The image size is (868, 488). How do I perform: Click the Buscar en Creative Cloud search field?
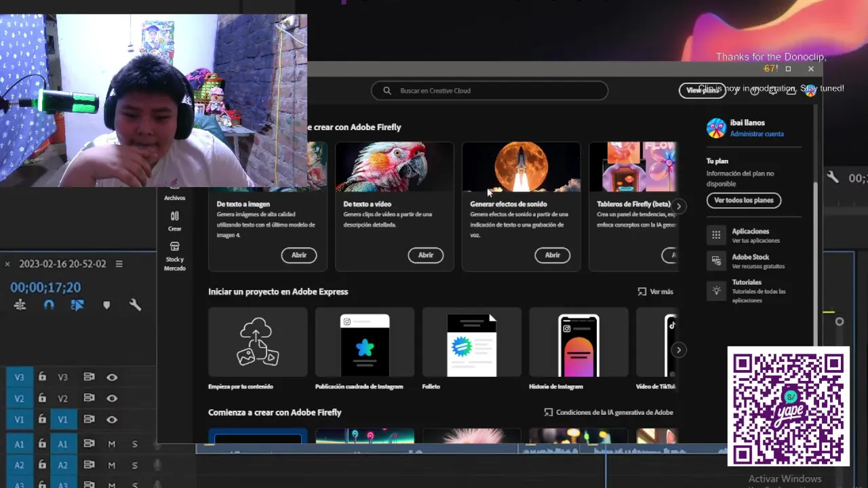[489, 90]
